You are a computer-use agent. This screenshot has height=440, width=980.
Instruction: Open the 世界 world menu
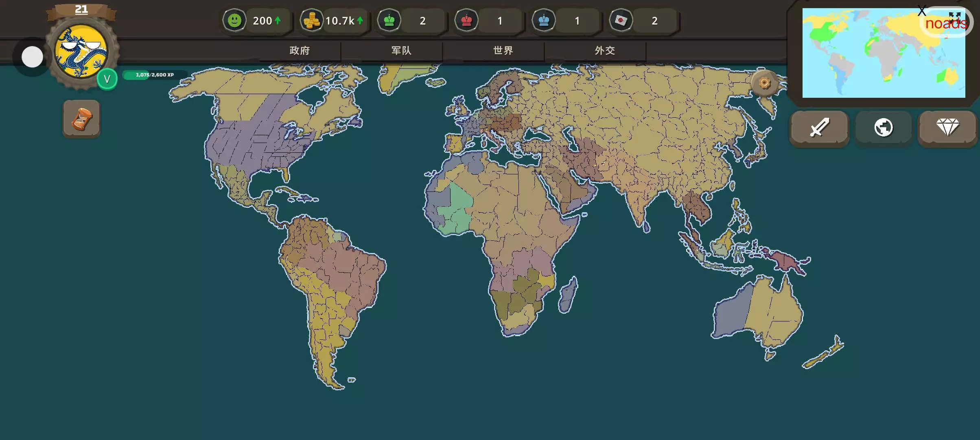[503, 51]
